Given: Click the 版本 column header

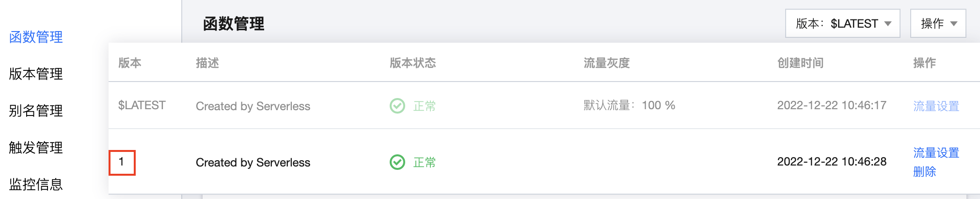Looking at the screenshot, I should click(x=130, y=63).
